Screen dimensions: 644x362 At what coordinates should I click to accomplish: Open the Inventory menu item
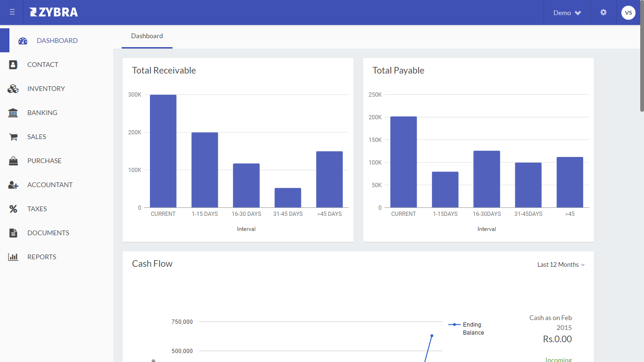[46, 89]
